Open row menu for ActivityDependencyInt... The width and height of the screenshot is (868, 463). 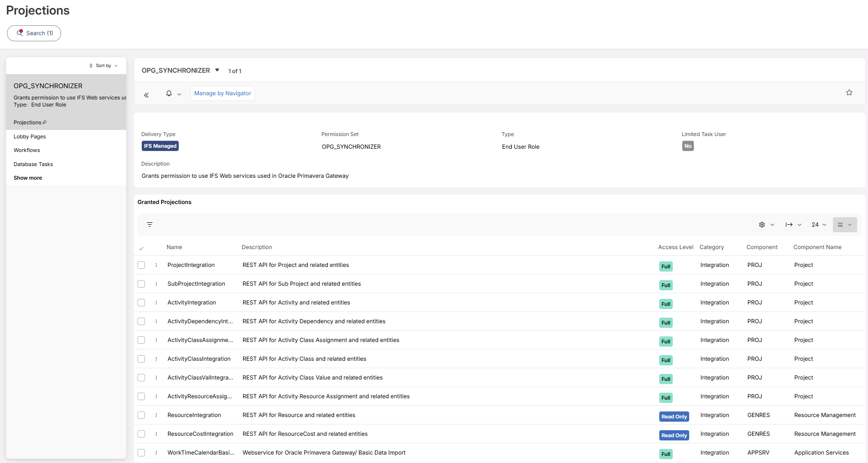pos(156,321)
